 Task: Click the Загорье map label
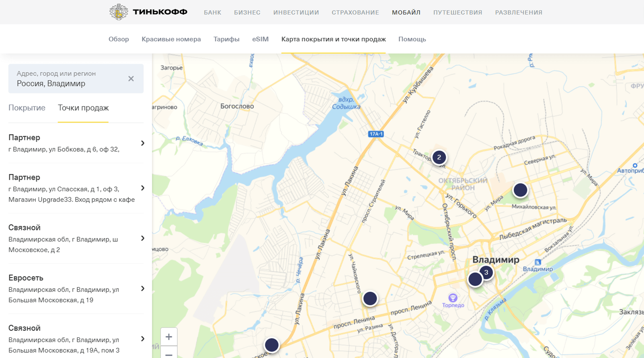coord(172,68)
